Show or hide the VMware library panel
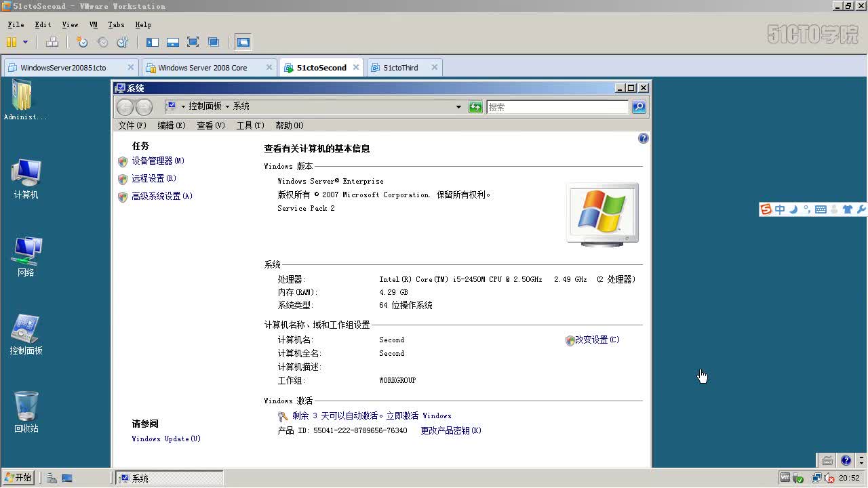The height and width of the screenshot is (488, 868). click(153, 42)
